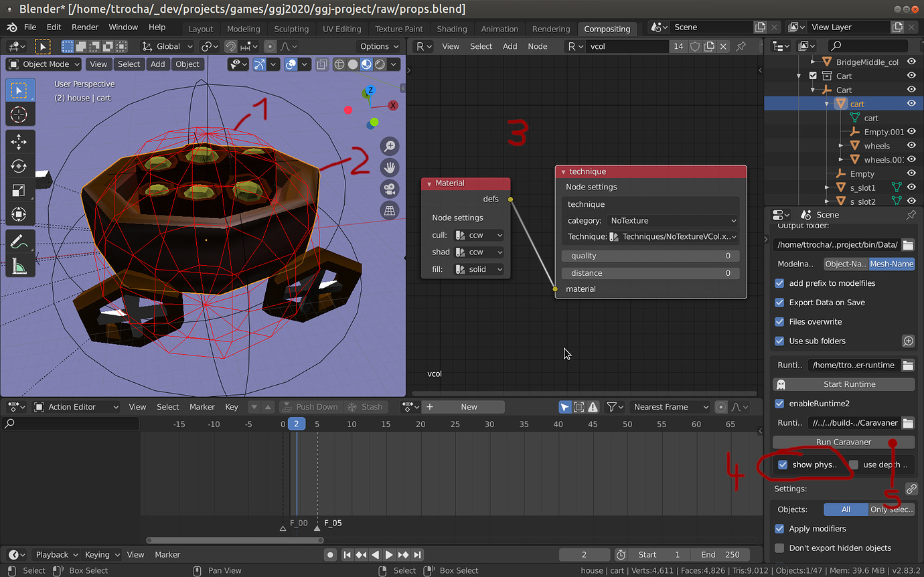Screen dimensions: 924x577
Task: Toggle camera view icon in viewport
Action: 390,189
